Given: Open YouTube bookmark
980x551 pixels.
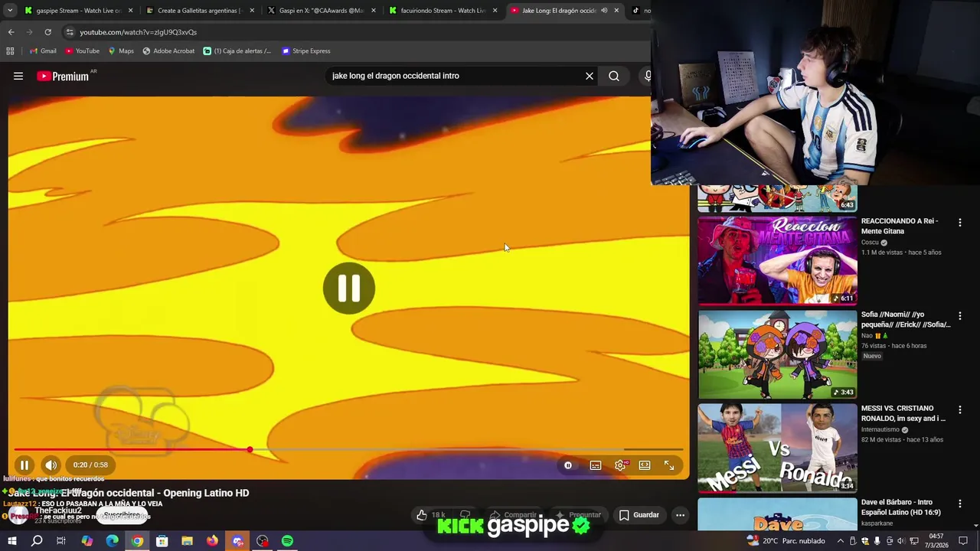Looking at the screenshot, I should click(x=82, y=51).
